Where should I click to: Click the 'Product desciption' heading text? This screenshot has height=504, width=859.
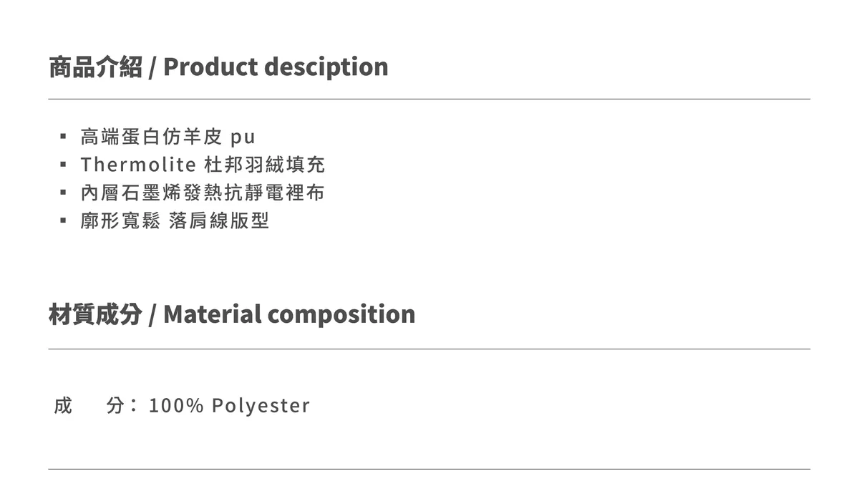click(x=276, y=67)
